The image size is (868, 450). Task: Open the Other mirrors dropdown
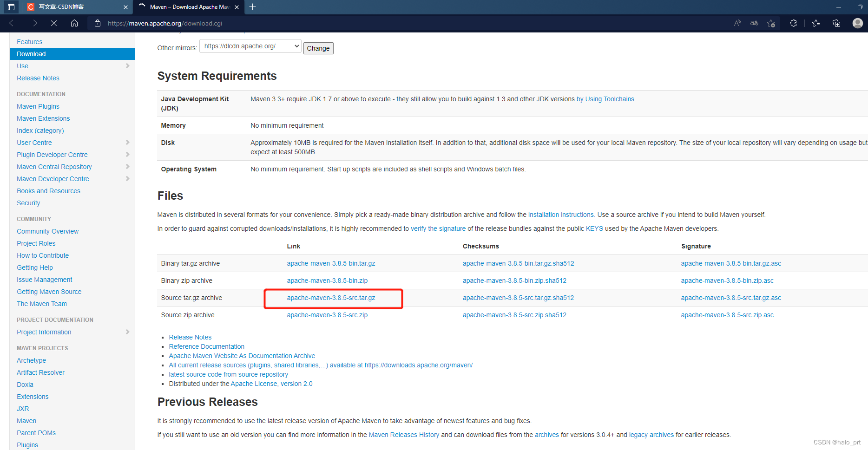pyautogui.click(x=250, y=46)
